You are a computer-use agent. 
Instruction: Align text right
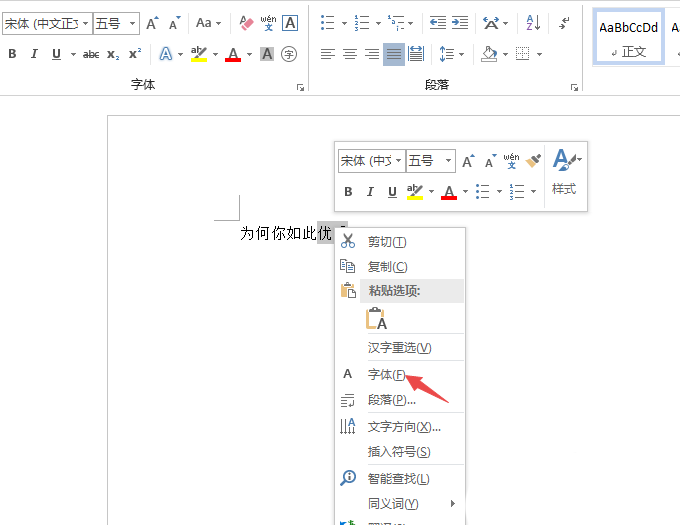coord(372,54)
